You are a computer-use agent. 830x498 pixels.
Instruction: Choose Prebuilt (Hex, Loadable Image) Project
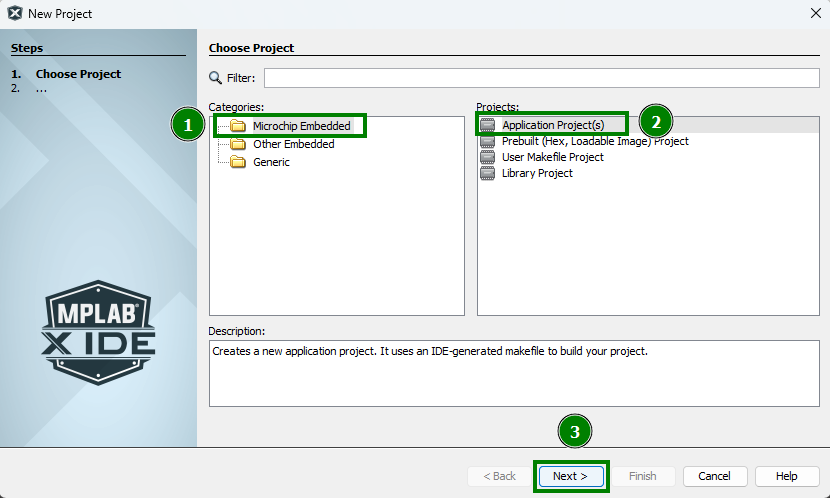(595, 141)
